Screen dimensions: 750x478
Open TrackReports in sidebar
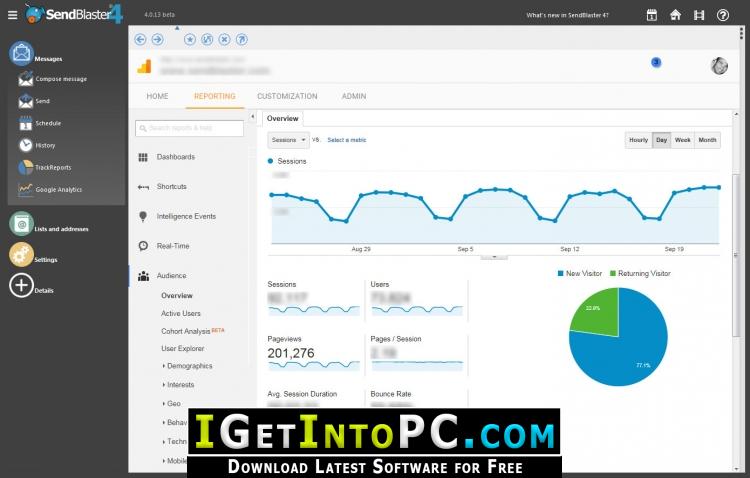pyautogui.click(x=45, y=167)
